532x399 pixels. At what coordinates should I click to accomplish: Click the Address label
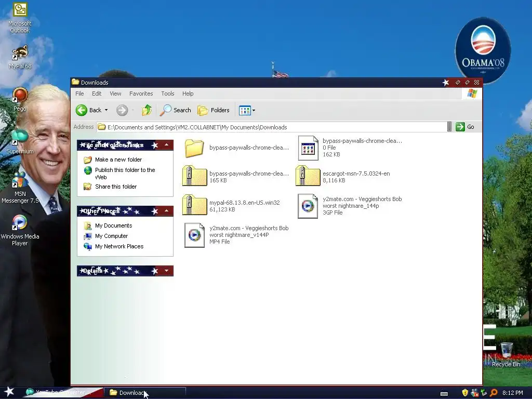click(x=84, y=127)
